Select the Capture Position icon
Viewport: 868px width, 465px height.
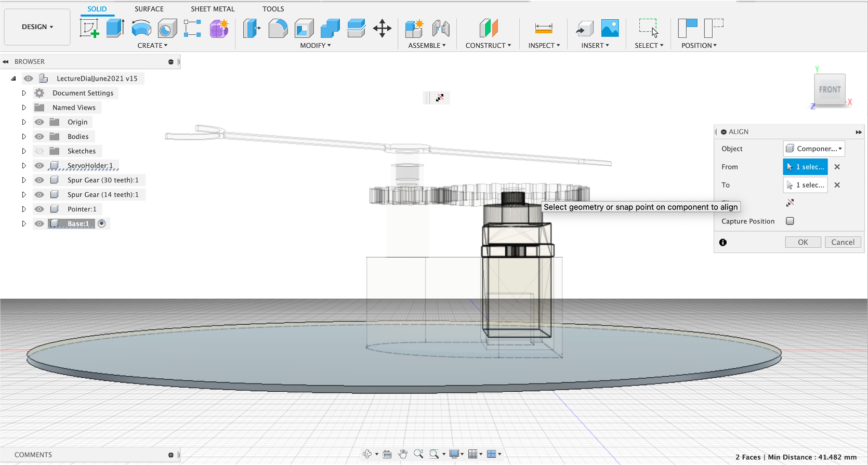[687, 28]
